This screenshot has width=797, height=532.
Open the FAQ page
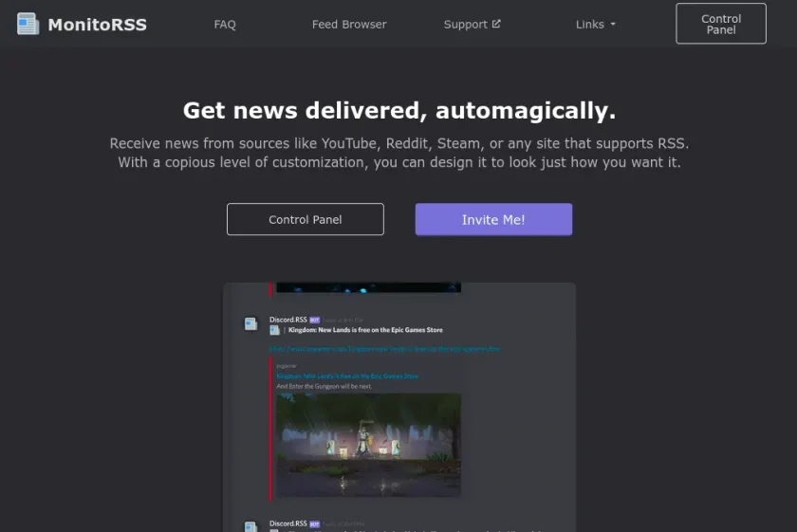click(x=225, y=25)
